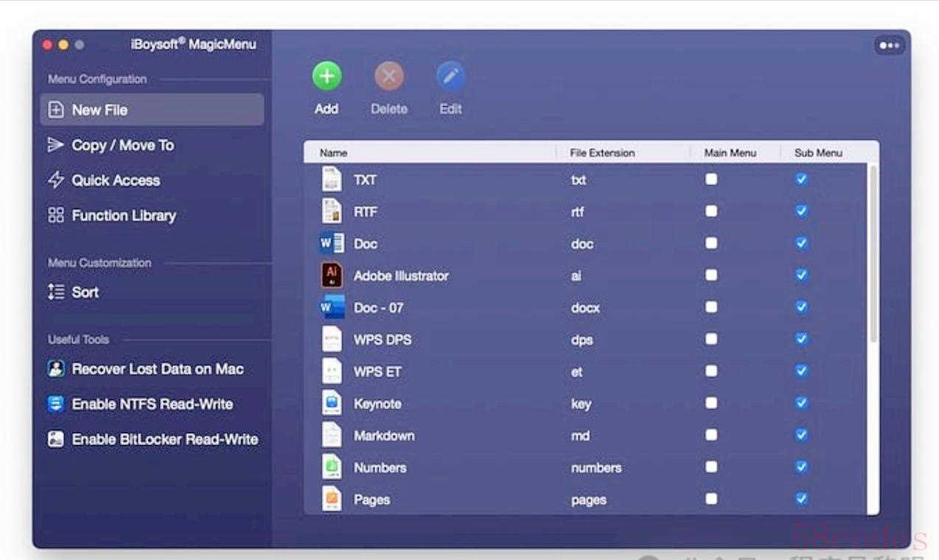Uncheck Sub Menu for TXT
The height and width of the screenshot is (560, 939).
tap(801, 179)
